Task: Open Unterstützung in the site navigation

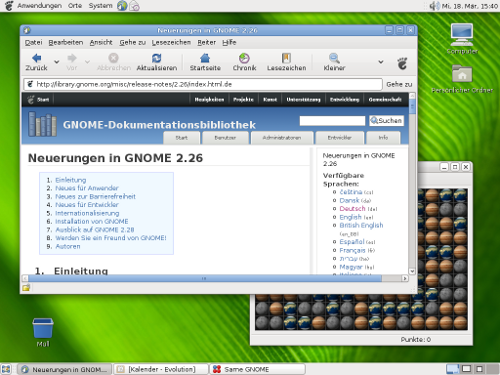Action: coord(303,99)
